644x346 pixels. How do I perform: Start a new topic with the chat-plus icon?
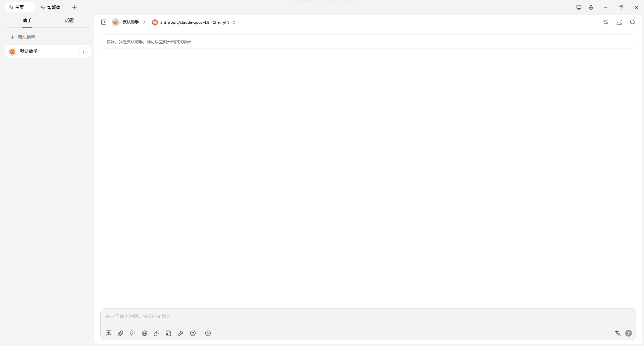(108, 333)
